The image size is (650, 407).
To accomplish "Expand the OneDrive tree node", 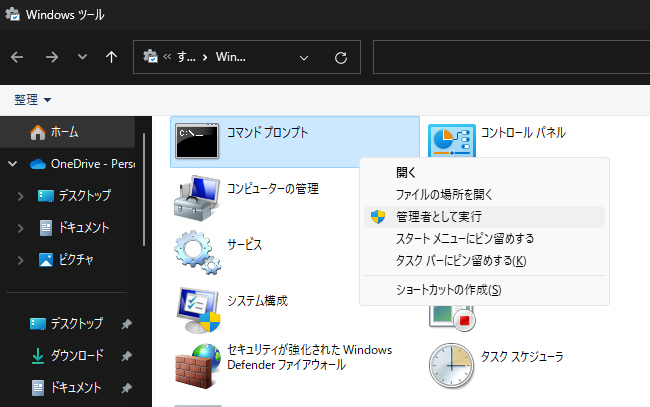I will [12, 164].
